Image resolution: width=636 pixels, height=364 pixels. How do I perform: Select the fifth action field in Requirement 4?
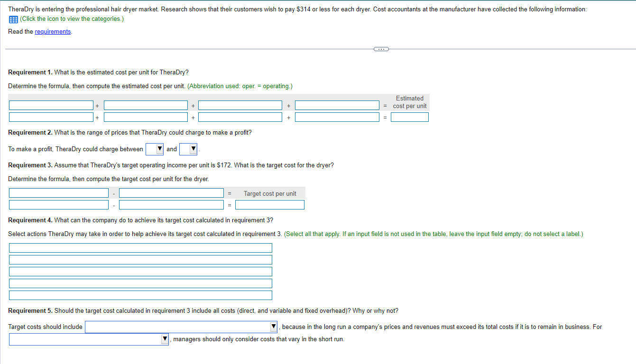tap(140, 295)
